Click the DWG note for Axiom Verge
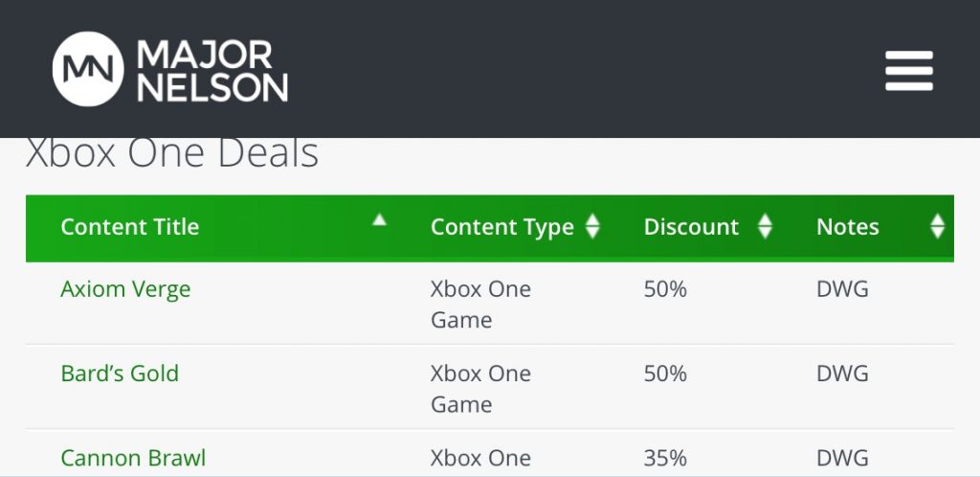Image resolution: width=980 pixels, height=477 pixels. click(842, 289)
